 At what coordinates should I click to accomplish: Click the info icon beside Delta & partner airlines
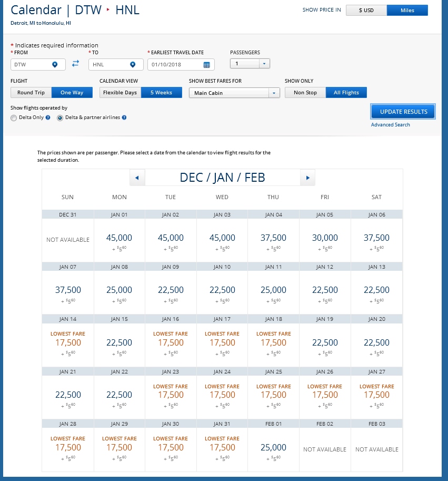[124, 118]
